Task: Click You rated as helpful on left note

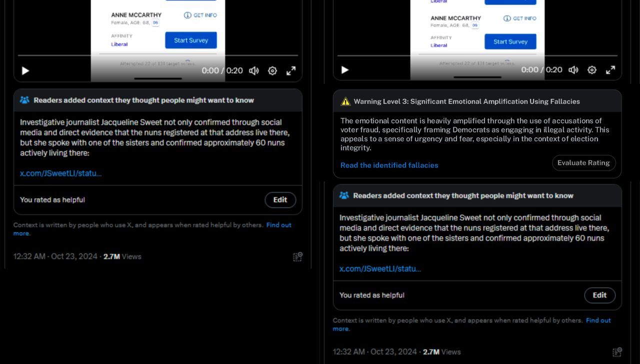Action: pos(52,200)
